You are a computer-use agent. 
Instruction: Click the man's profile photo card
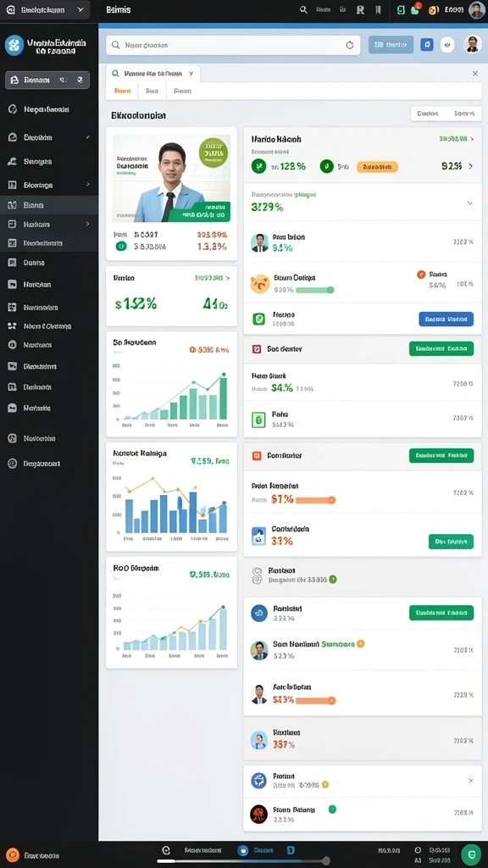(171, 179)
